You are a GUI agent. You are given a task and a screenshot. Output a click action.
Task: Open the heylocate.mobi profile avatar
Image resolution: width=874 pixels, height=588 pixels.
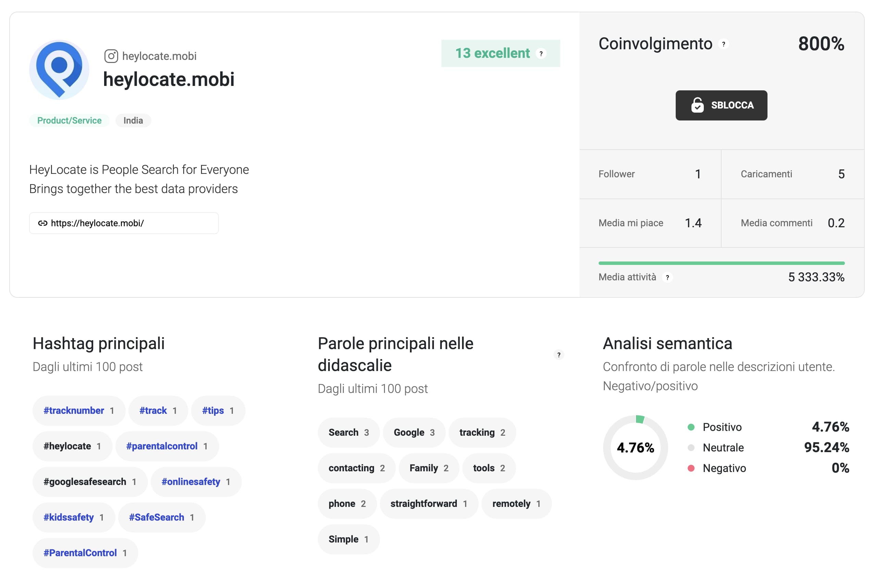[x=59, y=70]
